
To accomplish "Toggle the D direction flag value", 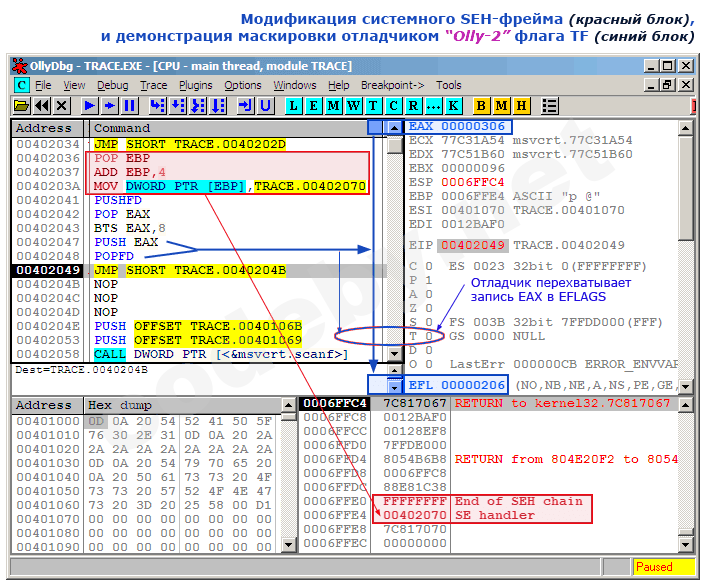I will (429, 350).
